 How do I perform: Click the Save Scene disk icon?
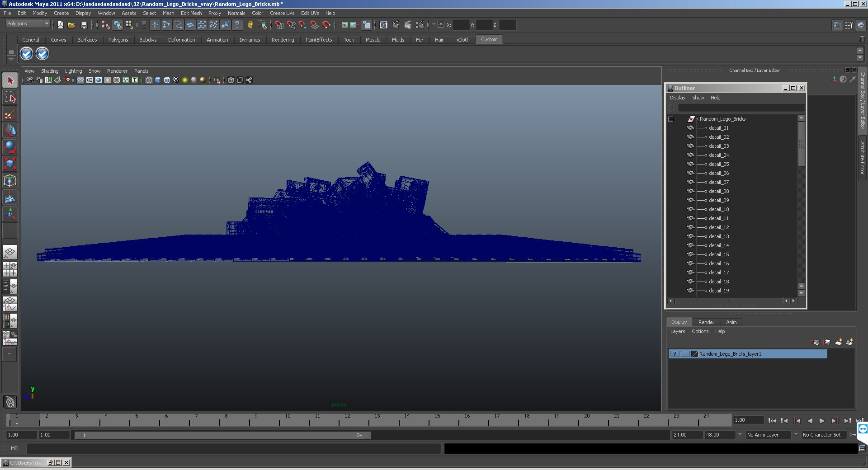click(x=84, y=25)
